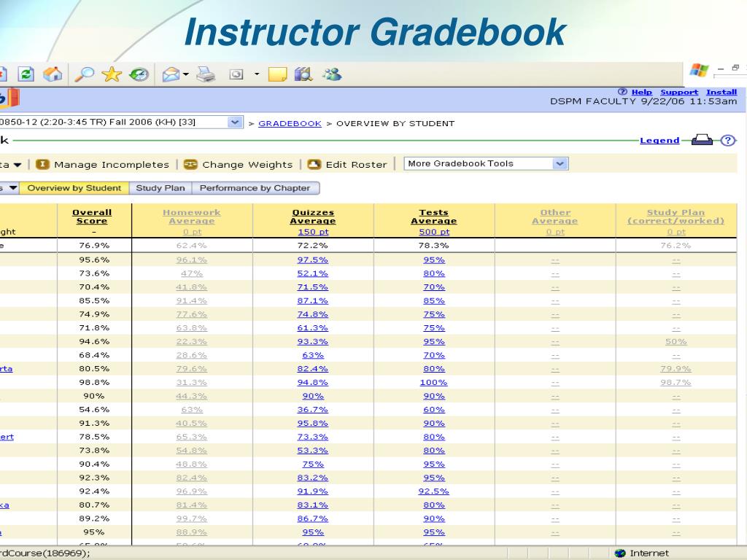Select Overview by Student tab
The width and height of the screenshot is (747, 560).
tap(74, 188)
